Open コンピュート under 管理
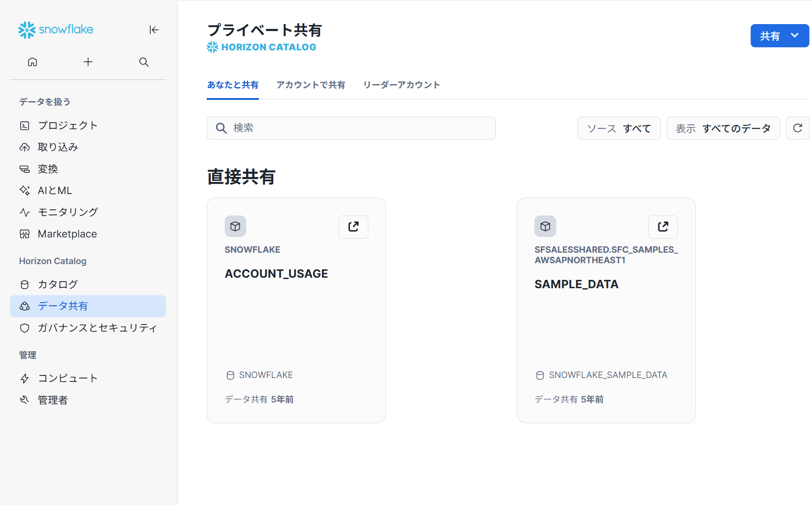The height and width of the screenshot is (505, 812). pos(88,378)
